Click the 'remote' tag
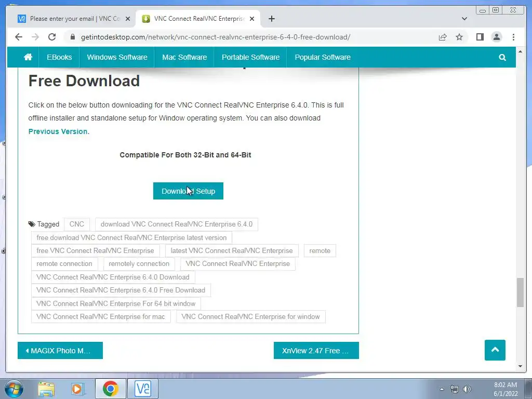The width and height of the screenshot is (532, 399). point(320,251)
